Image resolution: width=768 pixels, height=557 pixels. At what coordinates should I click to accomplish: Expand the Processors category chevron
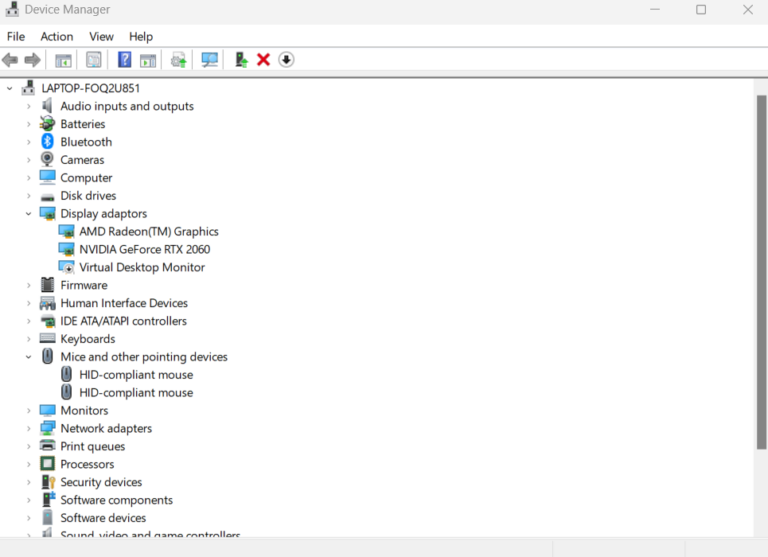(28, 464)
